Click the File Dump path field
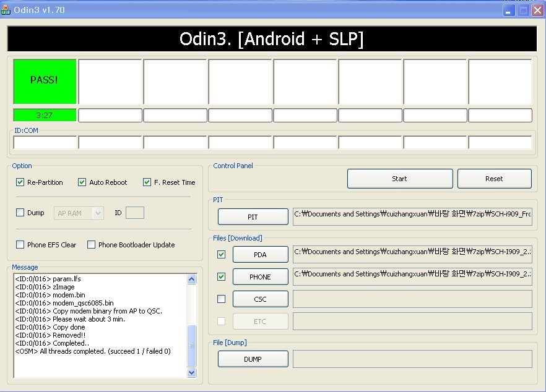The height and width of the screenshot is (392, 546). (x=412, y=359)
